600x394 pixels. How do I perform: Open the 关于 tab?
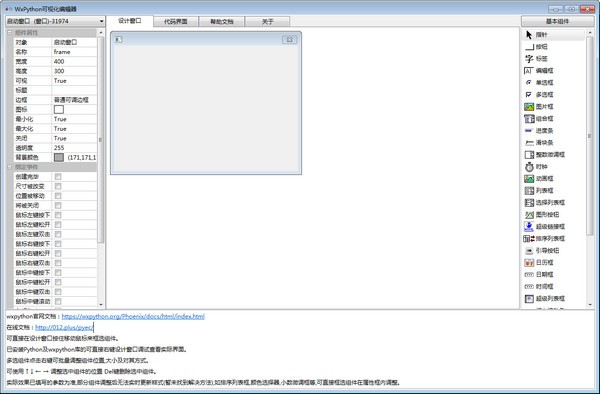point(267,22)
